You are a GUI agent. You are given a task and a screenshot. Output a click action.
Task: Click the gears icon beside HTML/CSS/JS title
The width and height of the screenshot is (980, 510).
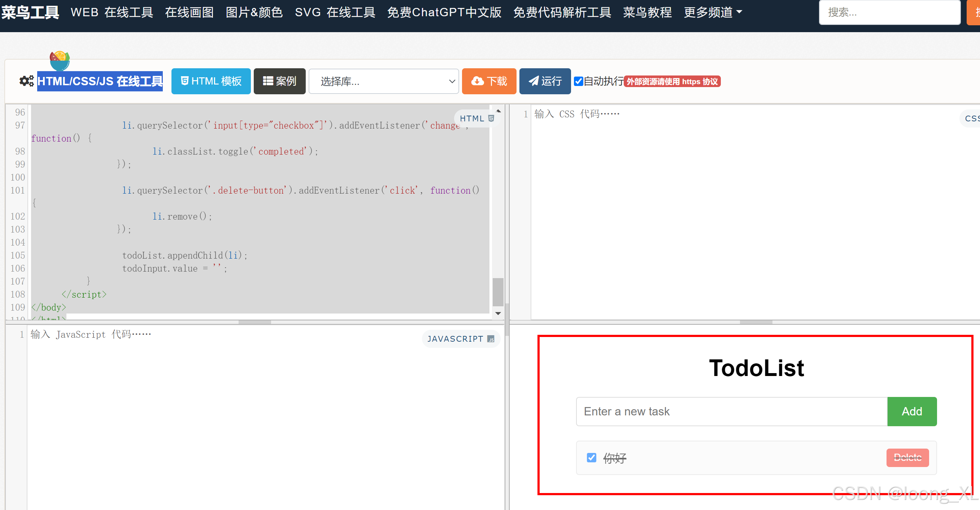pos(27,81)
